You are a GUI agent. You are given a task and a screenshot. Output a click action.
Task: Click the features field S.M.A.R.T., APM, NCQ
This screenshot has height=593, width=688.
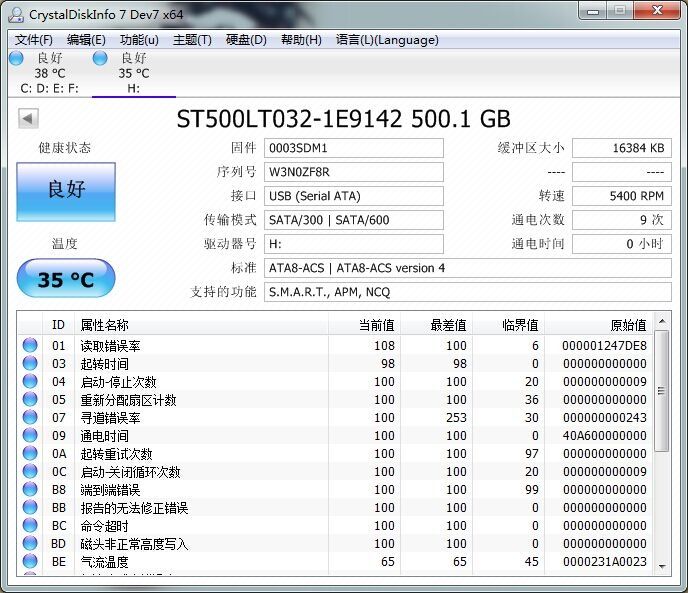pos(468,292)
